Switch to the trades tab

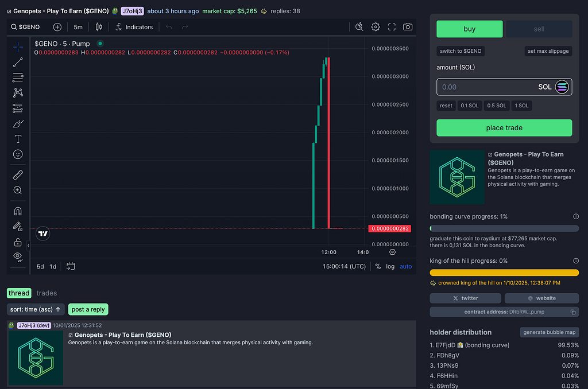click(47, 293)
